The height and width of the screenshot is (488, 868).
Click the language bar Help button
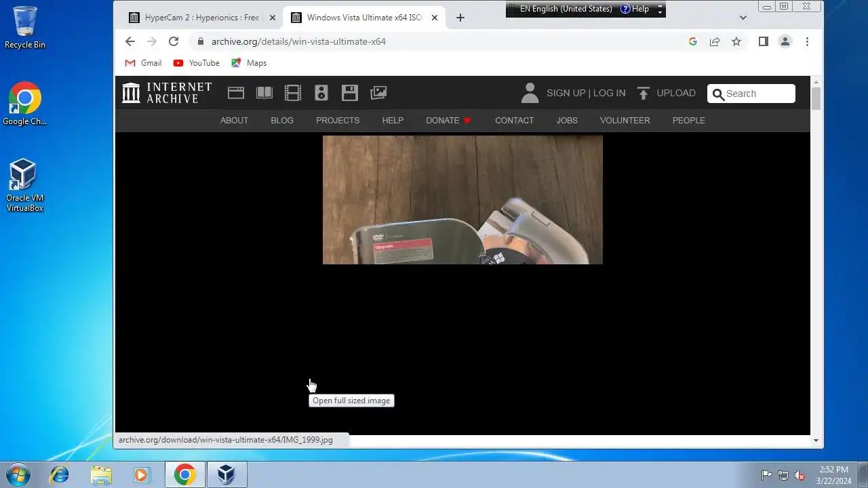(635, 9)
